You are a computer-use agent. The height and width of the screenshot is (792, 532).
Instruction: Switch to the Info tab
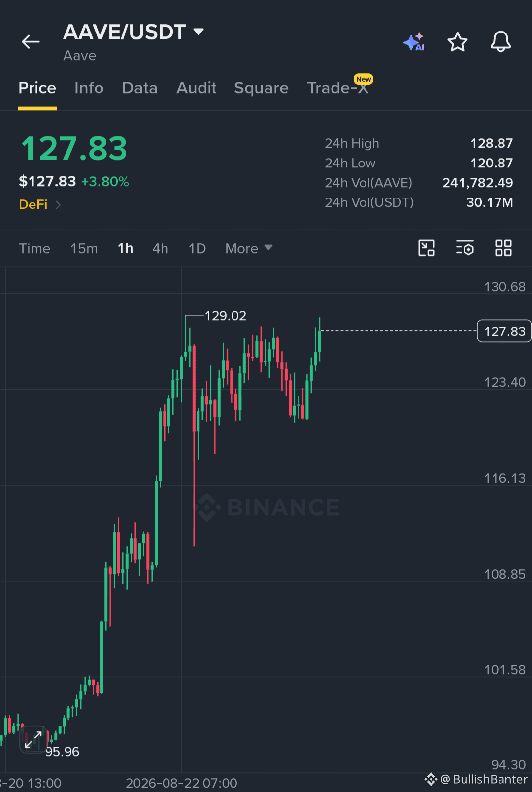[89, 88]
